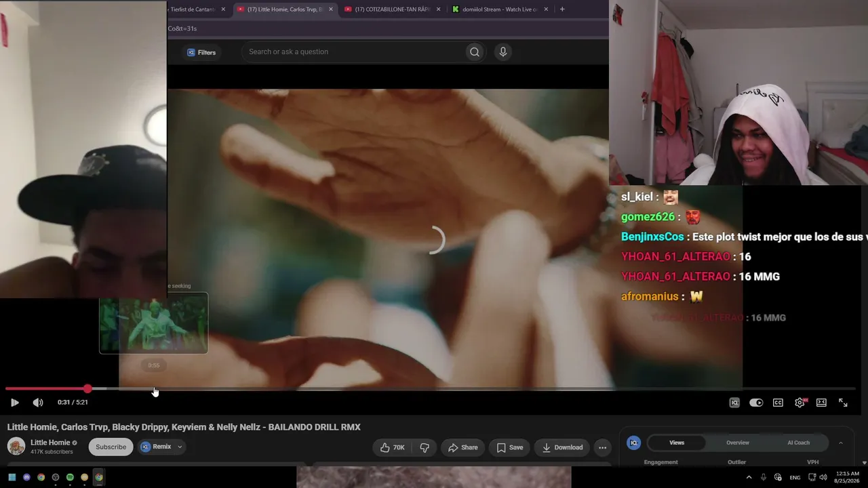Screen dimensions: 868x488
Task: Open the network tray icon
Action: click(812, 477)
